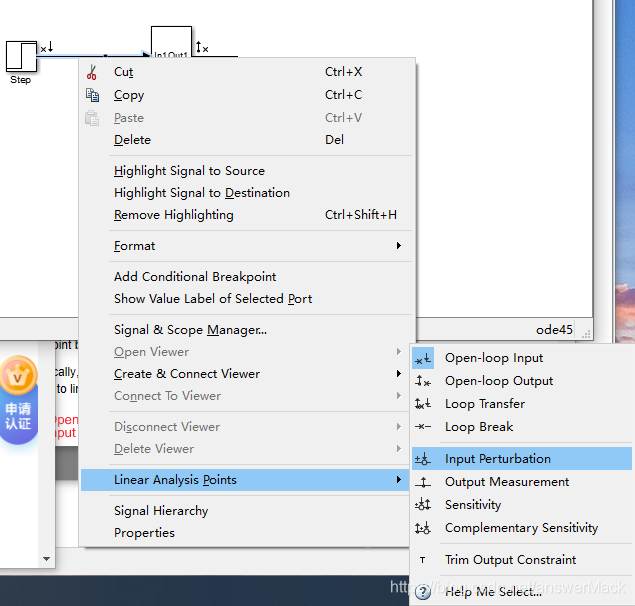Image resolution: width=635 pixels, height=606 pixels.
Task: Expand the Connect To Viewer arrow
Action: coord(399,396)
